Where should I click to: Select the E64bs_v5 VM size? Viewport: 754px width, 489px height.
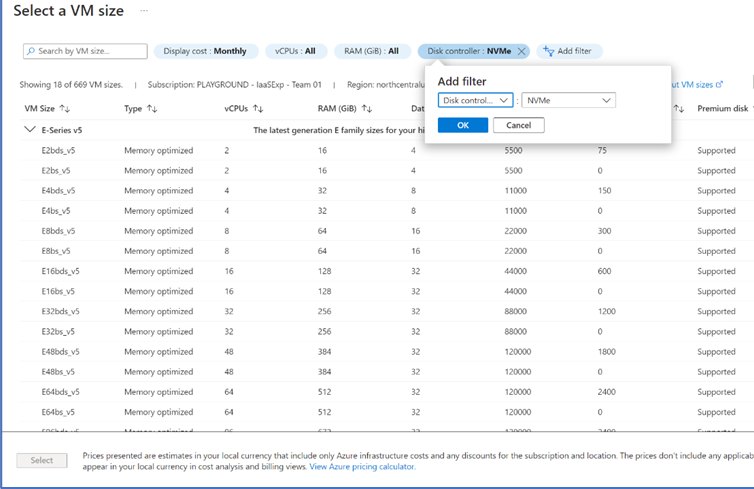[x=58, y=412]
